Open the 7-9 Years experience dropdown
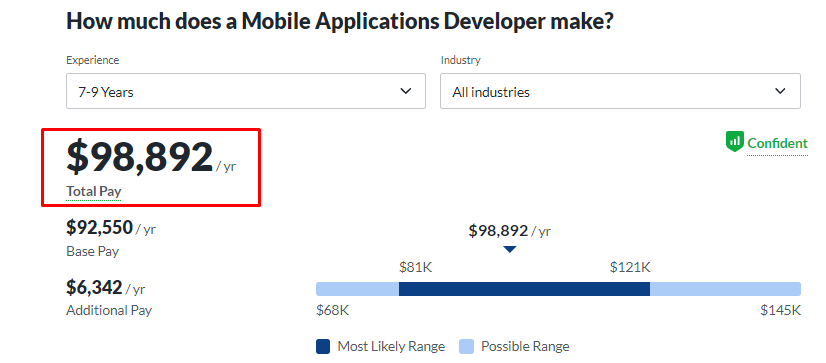The height and width of the screenshot is (363, 826). [245, 91]
